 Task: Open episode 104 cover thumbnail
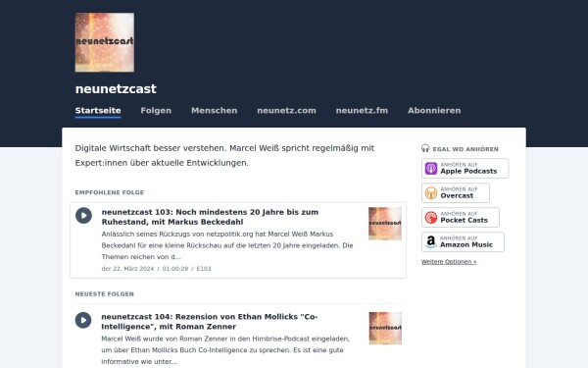coord(385,328)
